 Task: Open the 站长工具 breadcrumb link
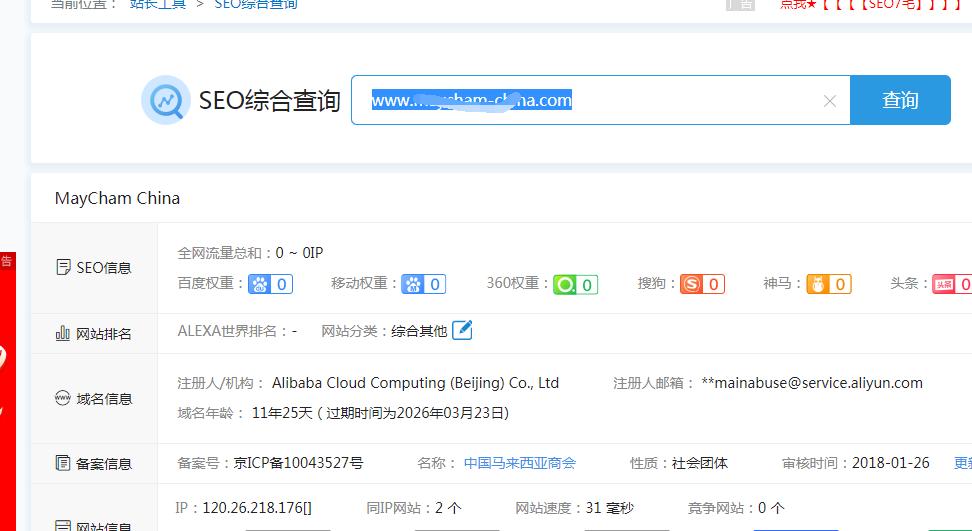click(158, 4)
